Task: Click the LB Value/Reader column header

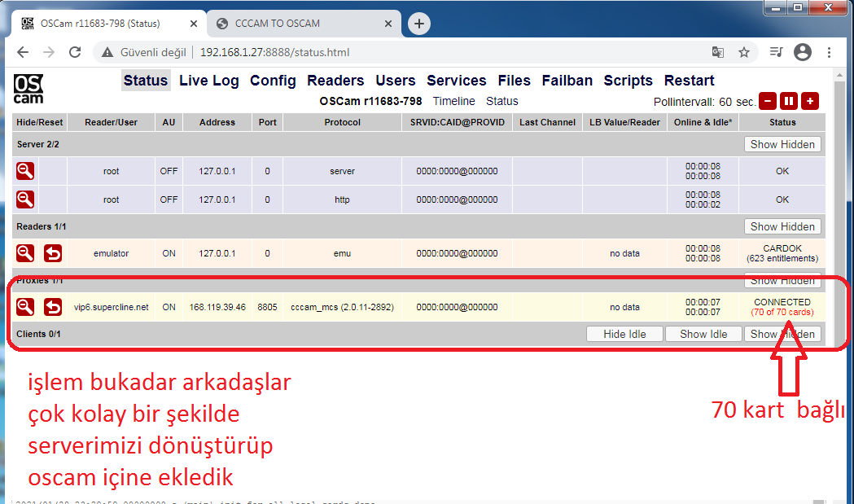Action: [x=624, y=123]
